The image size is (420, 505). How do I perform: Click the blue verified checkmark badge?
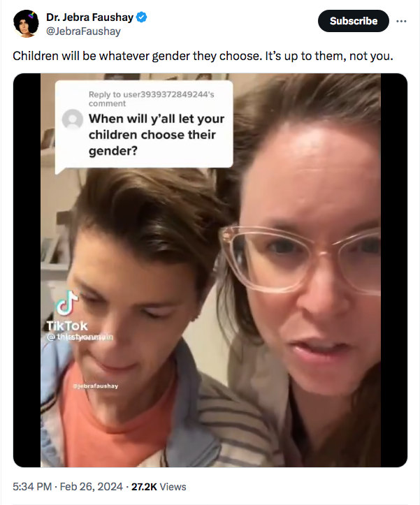point(141,17)
